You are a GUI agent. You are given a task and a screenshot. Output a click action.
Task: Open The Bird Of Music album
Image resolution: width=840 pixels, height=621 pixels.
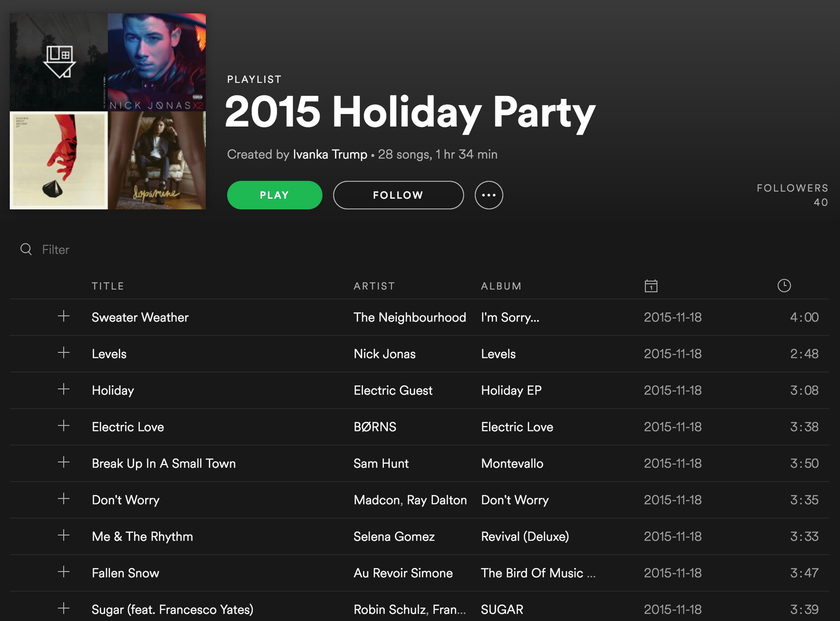pyautogui.click(x=538, y=573)
